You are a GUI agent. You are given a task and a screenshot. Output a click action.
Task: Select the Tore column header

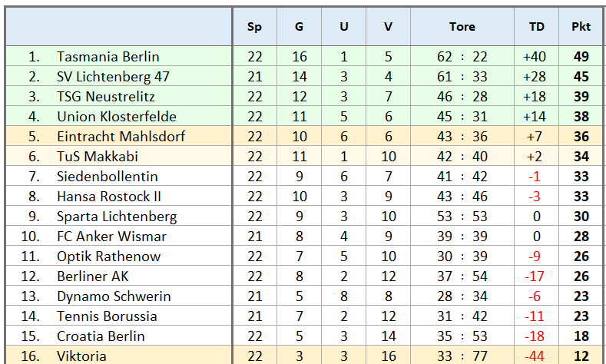pyautogui.click(x=462, y=27)
